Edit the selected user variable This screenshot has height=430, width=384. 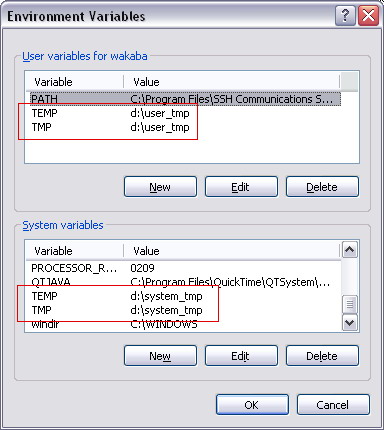click(x=241, y=187)
